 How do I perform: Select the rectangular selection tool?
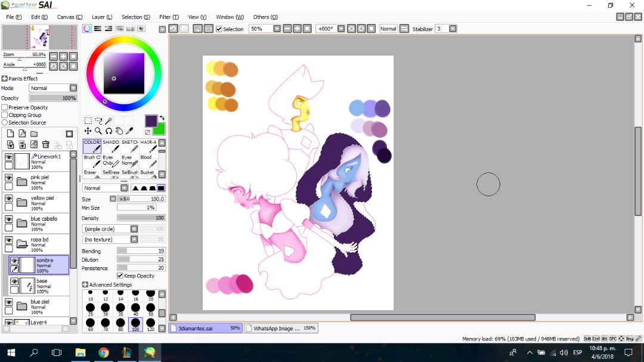pos(88,120)
